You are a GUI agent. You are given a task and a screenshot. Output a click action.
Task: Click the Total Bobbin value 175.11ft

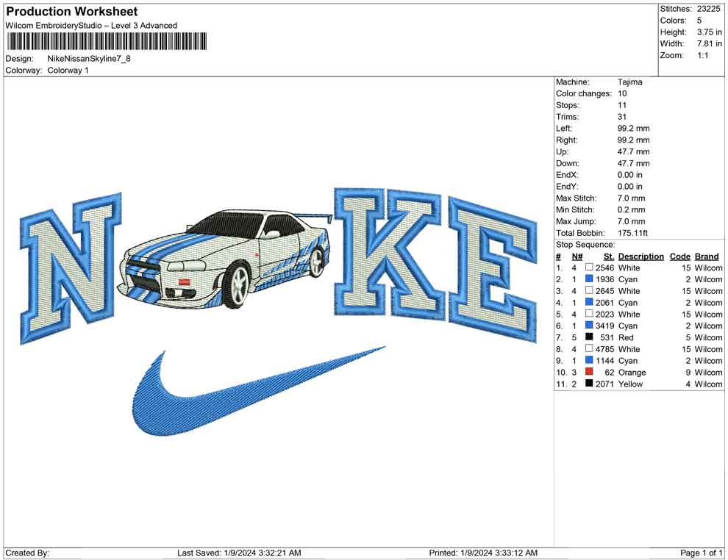(634, 233)
